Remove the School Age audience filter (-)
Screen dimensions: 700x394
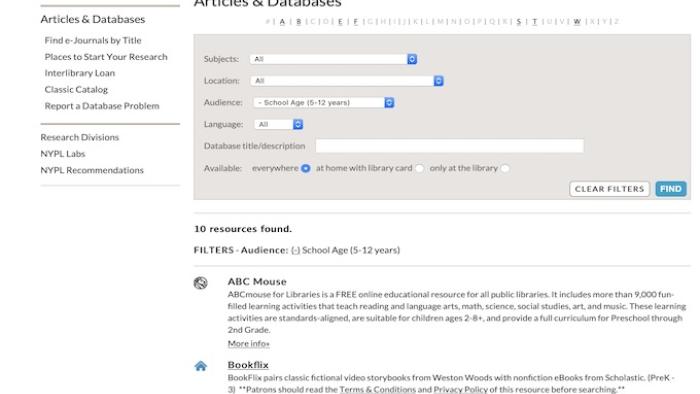(295, 250)
